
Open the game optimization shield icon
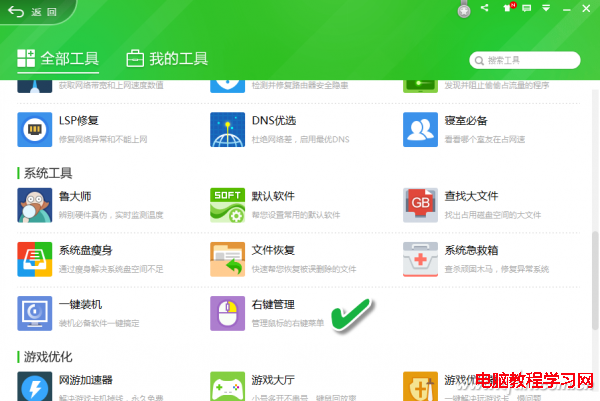point(420,386)
